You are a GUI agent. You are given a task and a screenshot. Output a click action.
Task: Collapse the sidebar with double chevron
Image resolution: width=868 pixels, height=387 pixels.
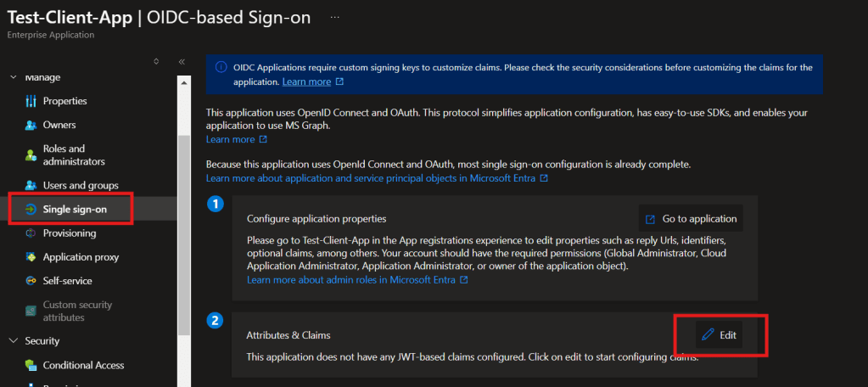click(x=182, y=61)
